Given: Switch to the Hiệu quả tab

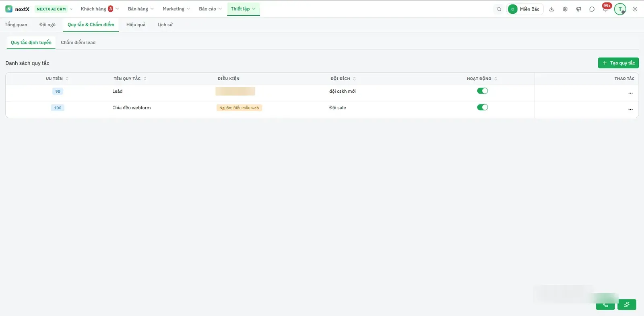Looking at the screenshot, I should click(x=136, y=25).
